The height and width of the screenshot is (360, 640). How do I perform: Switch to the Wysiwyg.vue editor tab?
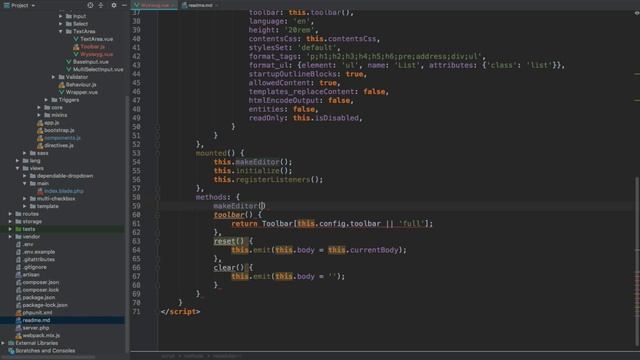click(x=154, y=5)
